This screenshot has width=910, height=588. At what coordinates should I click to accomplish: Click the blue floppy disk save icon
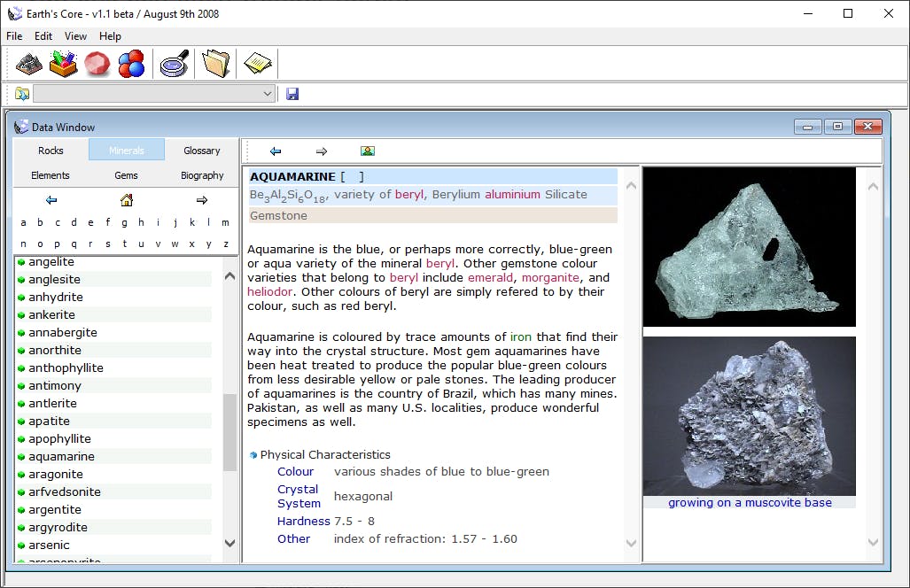tap(292, 94)
